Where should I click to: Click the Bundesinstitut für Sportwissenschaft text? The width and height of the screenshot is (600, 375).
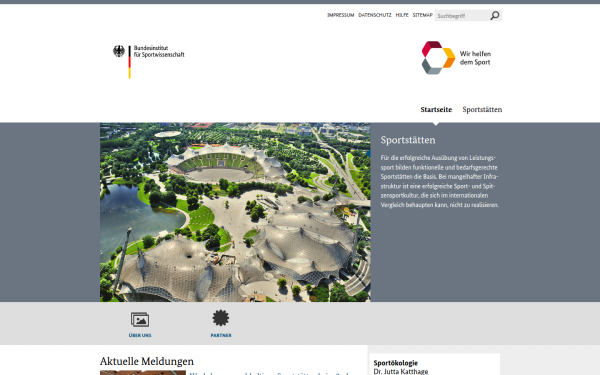[159, 51]
